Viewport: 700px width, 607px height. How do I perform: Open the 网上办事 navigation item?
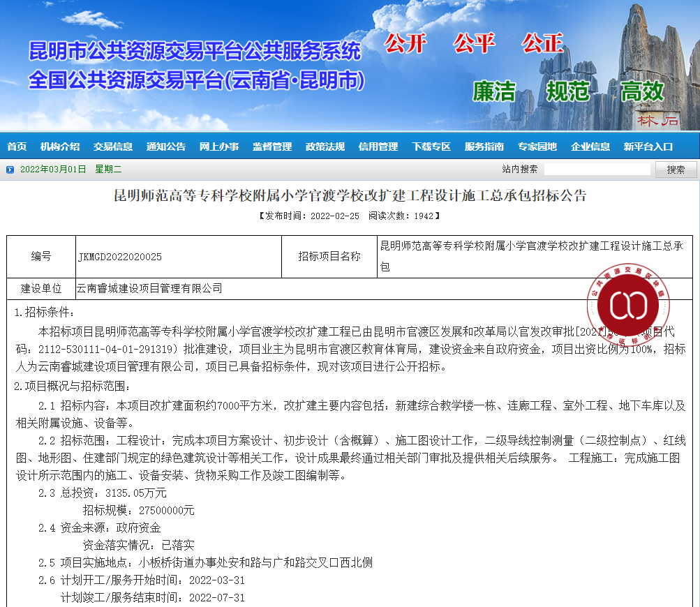[219, 147]
